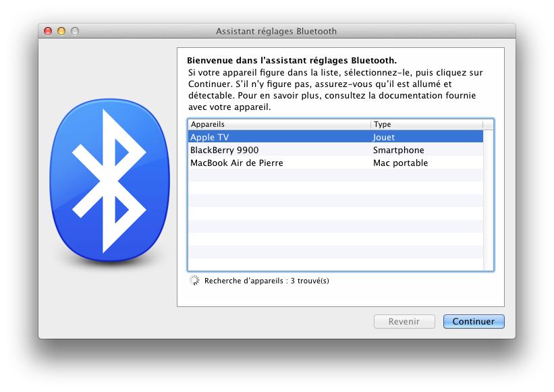This screenshot has width=554, height=392.
Task: Sort by the Type column header
Action: point(426,124)
